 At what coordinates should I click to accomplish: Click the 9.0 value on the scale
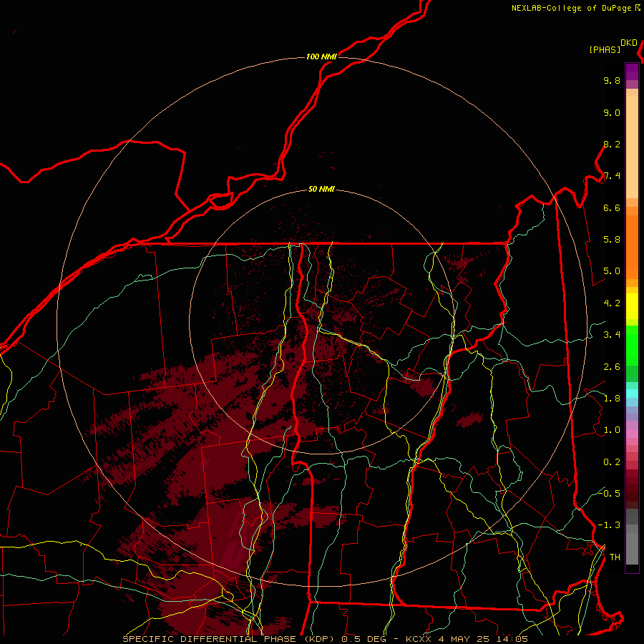tap(612, 112)
